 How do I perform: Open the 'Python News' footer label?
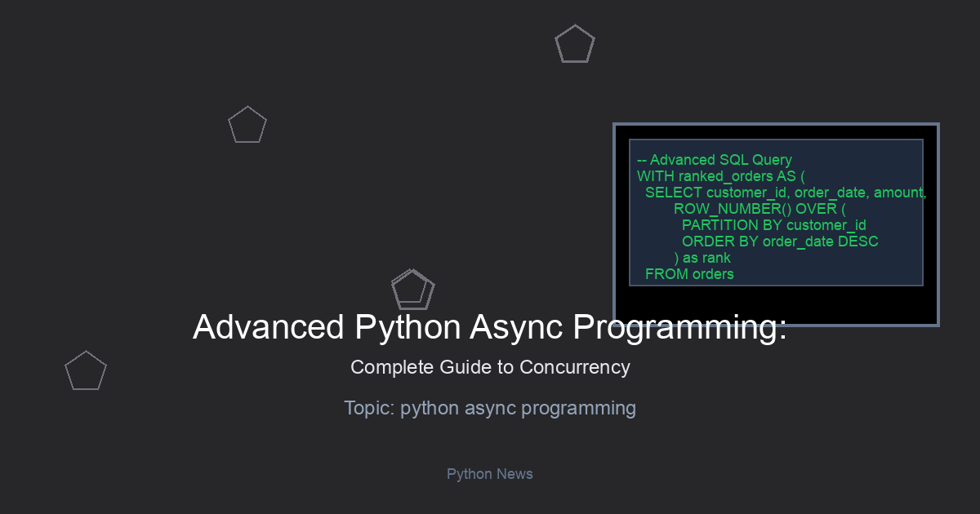(x=490, y=474)
